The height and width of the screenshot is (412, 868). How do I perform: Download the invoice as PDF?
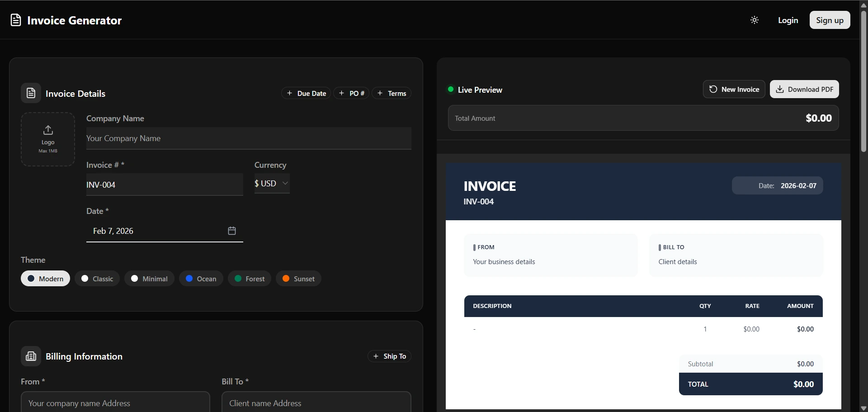pyautogui.click(x=805, y=89)
